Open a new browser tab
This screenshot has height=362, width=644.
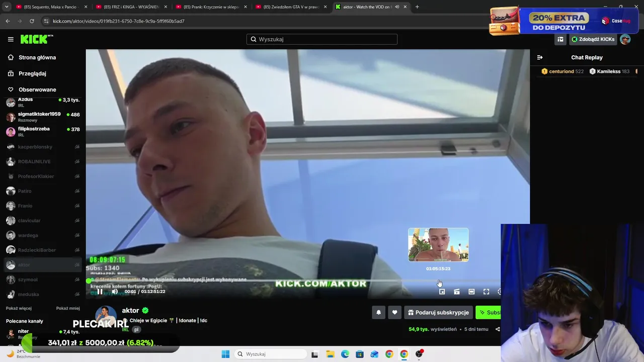[417, 7]
